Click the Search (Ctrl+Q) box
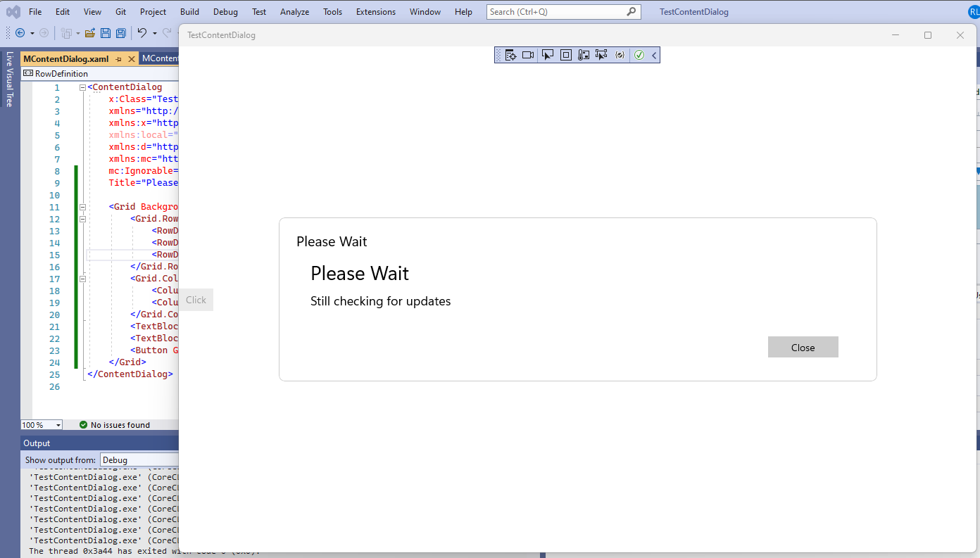 click(x=563, y=12)
